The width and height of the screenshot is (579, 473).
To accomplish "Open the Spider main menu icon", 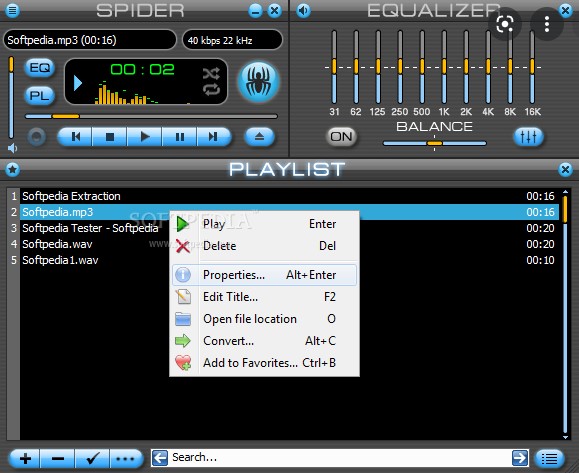I will click(12, 10).
